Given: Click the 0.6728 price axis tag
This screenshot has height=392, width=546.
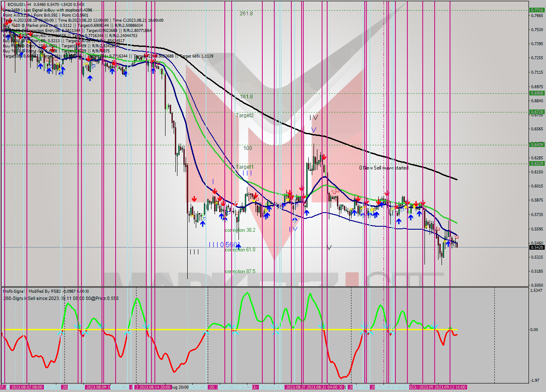Looking at the screenshot, I should (536, 112).
